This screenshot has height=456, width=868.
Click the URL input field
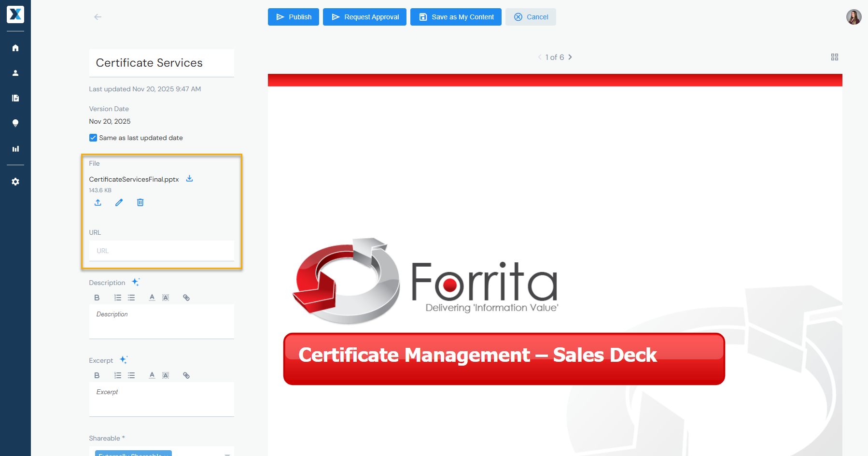pos(162,251)
